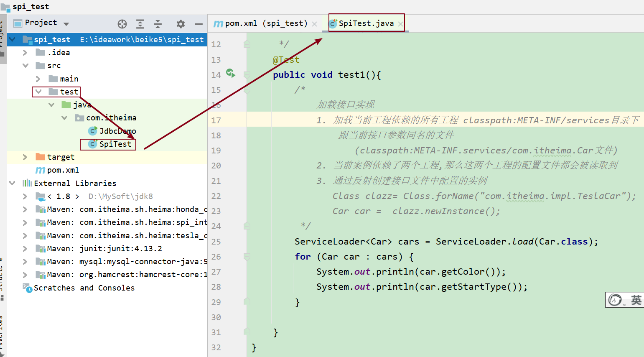
Task: Click the run test gutter icon on line 14
Action: pyautogui.click(x=230, y=73)
